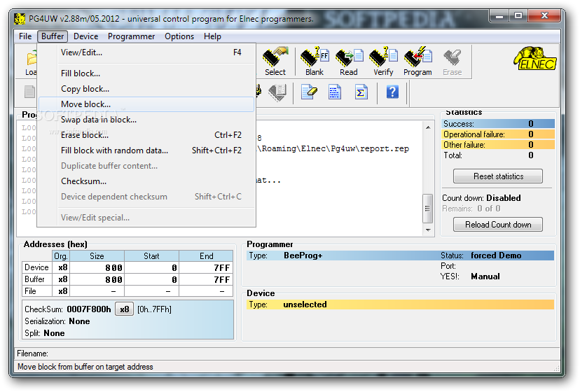Click the document with eraser icon
Image resolution: width=580 pixels, height=392 pixels.
click(x=309, y=92)
